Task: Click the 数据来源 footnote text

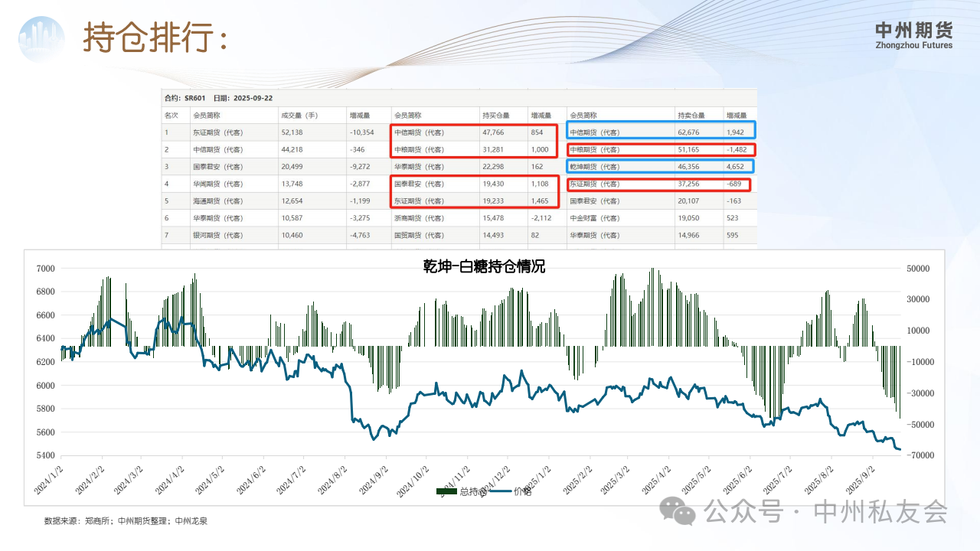Action: pyautogui.click(x=126, y=520)
